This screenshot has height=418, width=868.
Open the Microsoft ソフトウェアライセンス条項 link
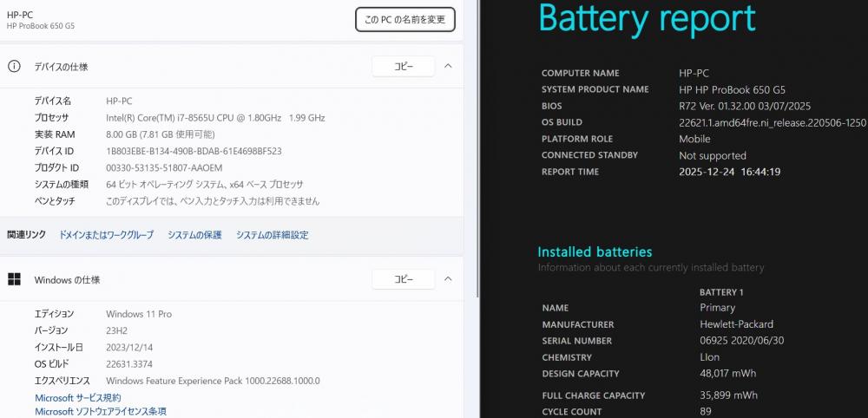pos(101,411)
